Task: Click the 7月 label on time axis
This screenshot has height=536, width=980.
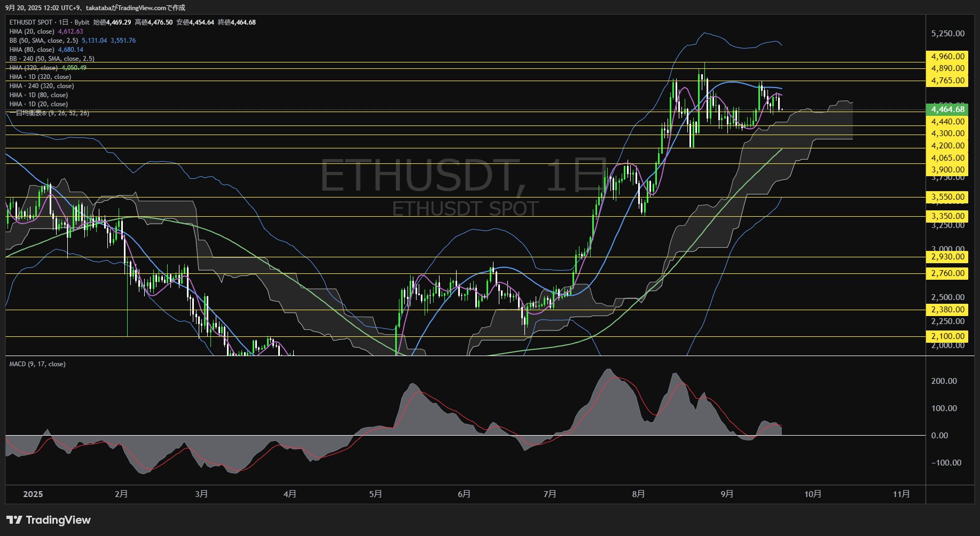Action: tap(550, 494)
